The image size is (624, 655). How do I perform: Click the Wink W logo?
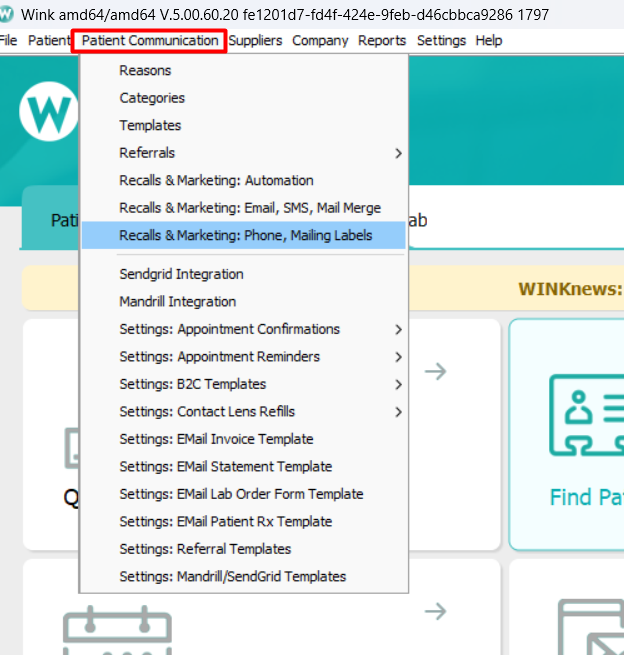click(x=48, y=112)
